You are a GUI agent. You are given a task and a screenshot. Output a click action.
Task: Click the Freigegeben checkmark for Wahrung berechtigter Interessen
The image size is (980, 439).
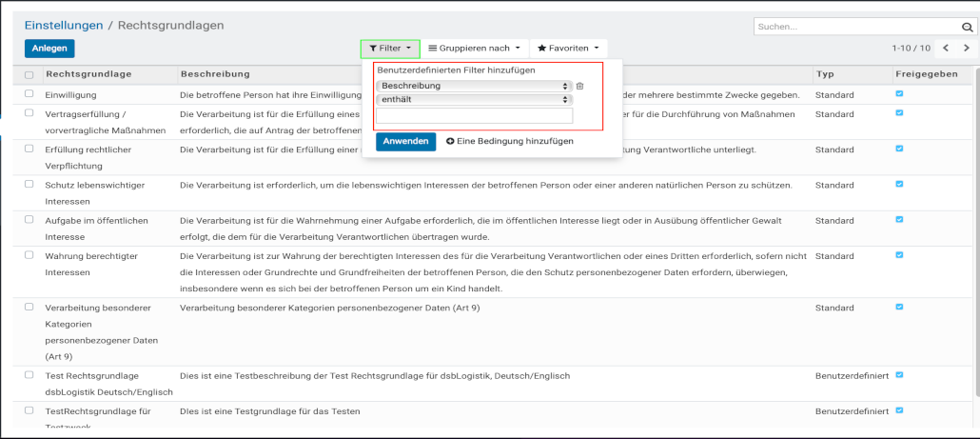point(899,255)
